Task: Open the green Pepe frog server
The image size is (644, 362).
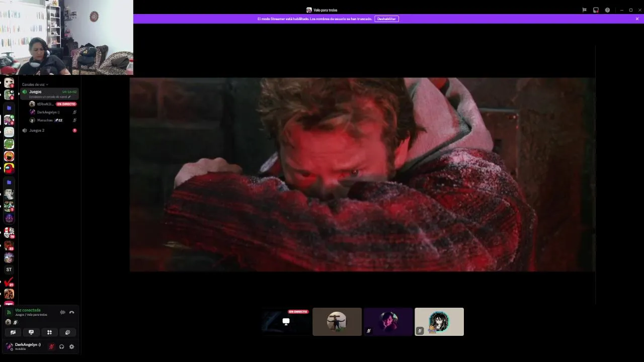Action: coord(9,144)
